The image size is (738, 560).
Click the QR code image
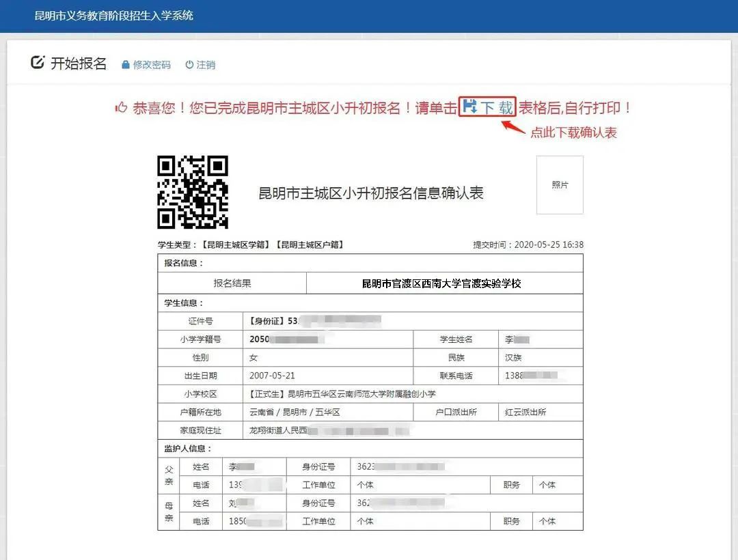pos(193,192)
